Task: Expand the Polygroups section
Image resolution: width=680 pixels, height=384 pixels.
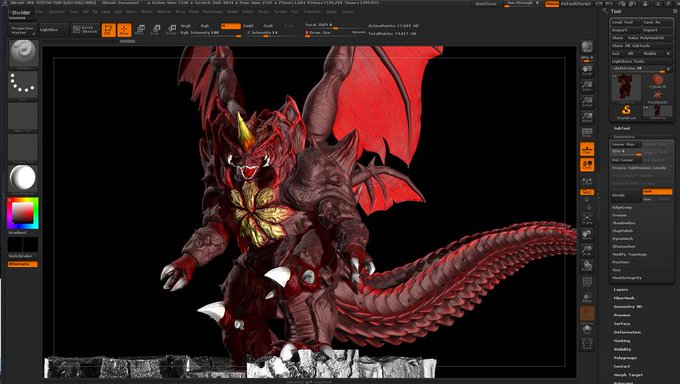Action: pyautogui.click(x=625, y=358)
